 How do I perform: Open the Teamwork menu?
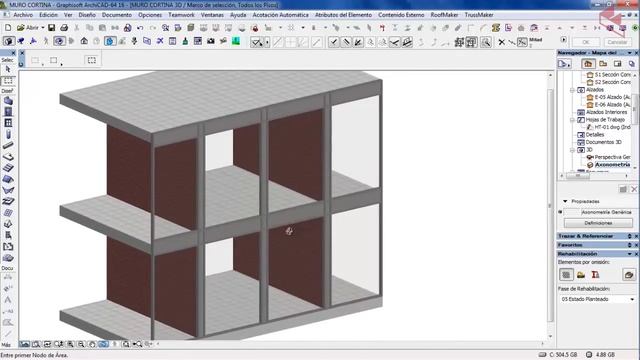coord(181,15)
